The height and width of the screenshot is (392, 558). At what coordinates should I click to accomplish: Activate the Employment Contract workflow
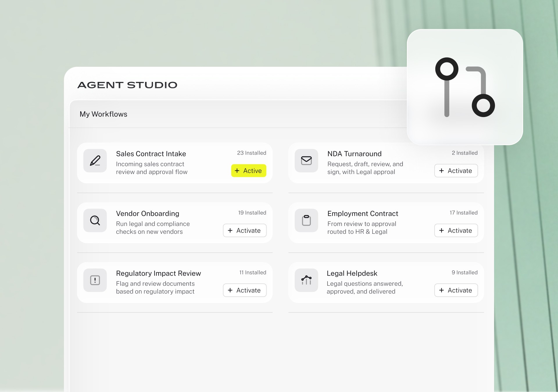click(456, 230)
